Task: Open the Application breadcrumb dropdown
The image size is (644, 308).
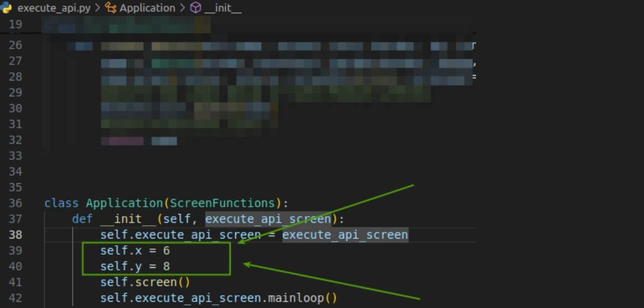Action: [147, 8]
